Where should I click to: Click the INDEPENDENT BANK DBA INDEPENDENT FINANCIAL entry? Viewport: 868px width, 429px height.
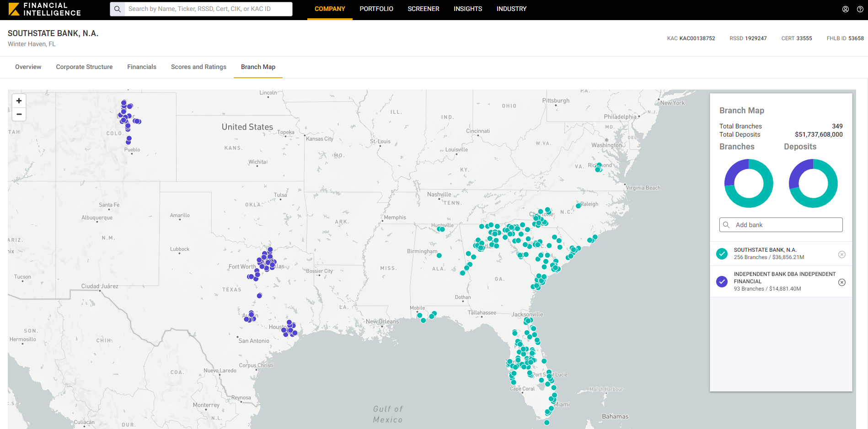coord(785,278)
